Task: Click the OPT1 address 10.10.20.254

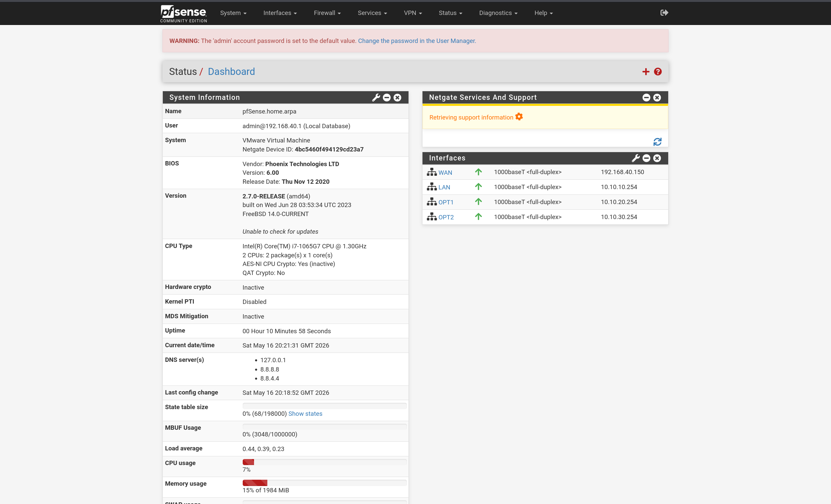Action: (619, 202)
